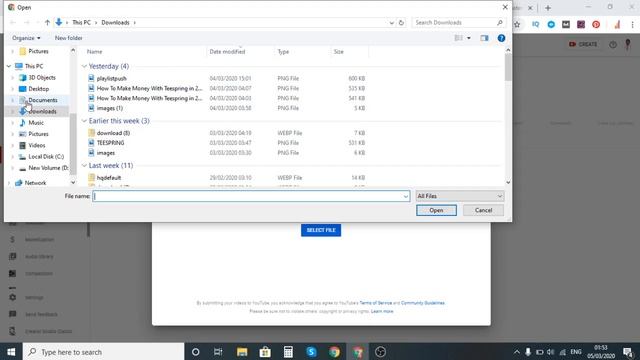
Task: Cancel the Open dialog
Action: pos(483,210)
